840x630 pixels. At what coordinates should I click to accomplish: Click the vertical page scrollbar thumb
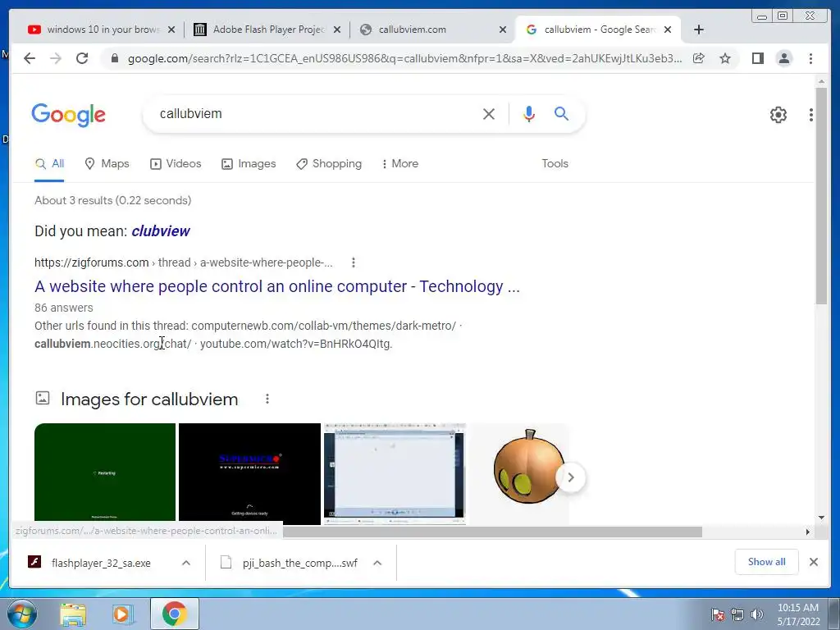tap(821, 195)
